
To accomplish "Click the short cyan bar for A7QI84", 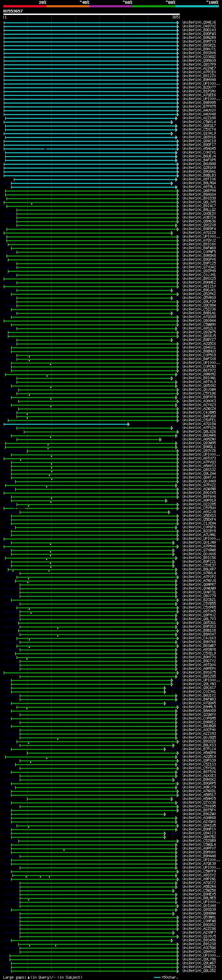I will tap(67, 424).
